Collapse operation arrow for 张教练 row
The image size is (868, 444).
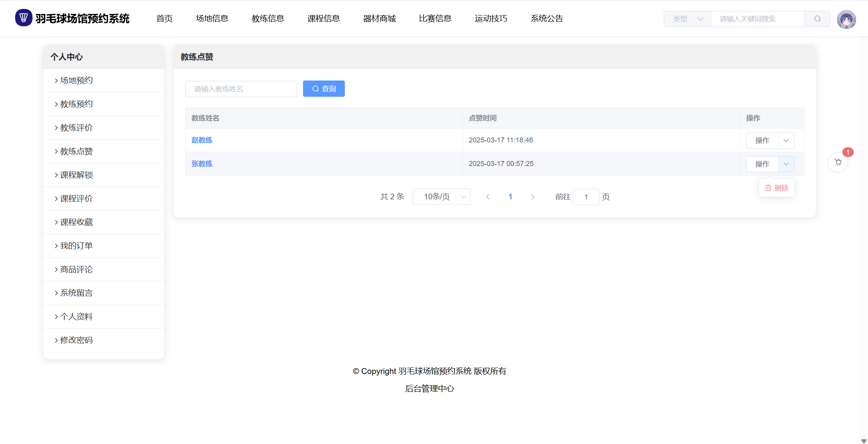[786, 164]
